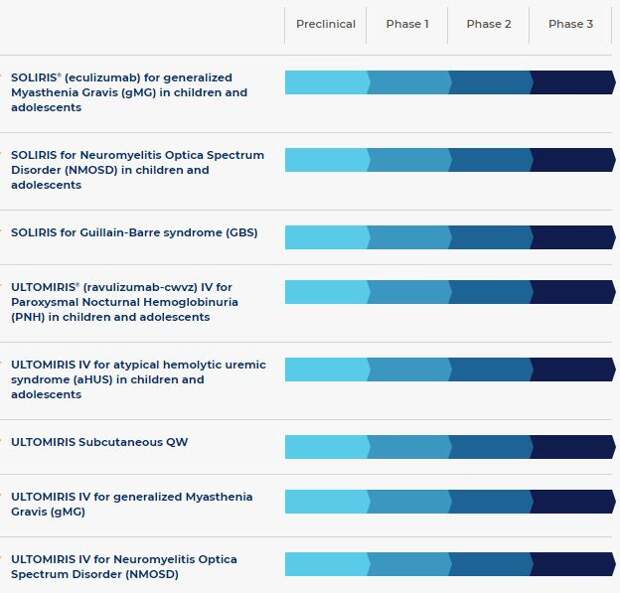Open ULTOMIRIS (ravulizumab-cwvz) IV for PNH entry
This screenshot has width=620, height=593.
(125, 302)
